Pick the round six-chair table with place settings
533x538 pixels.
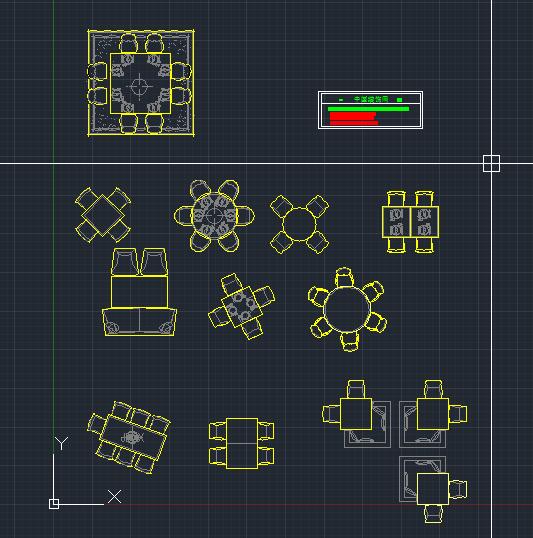click(215, 215)
